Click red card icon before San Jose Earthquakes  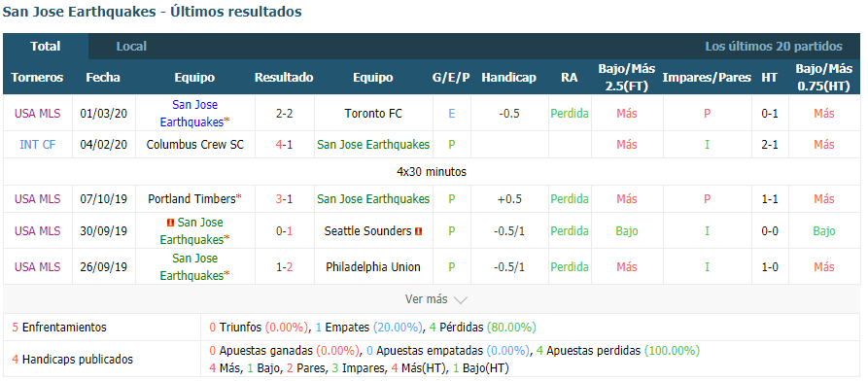[170, 223]
